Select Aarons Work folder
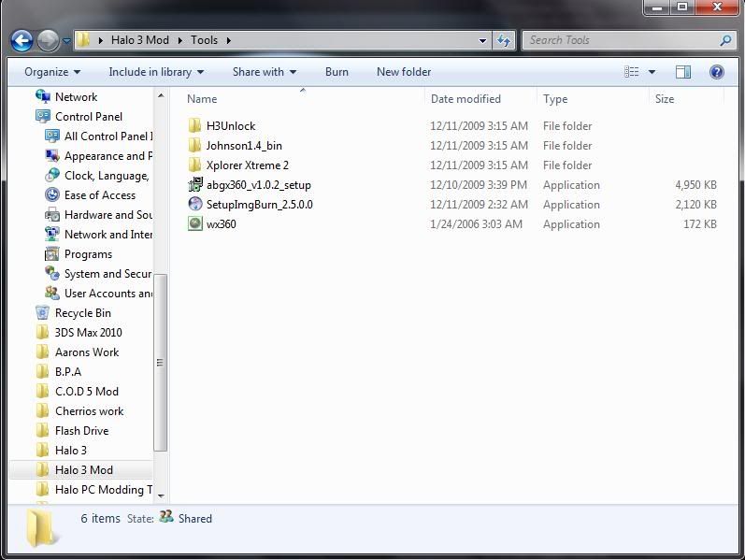745x560 pixels. tap(87, 352)
